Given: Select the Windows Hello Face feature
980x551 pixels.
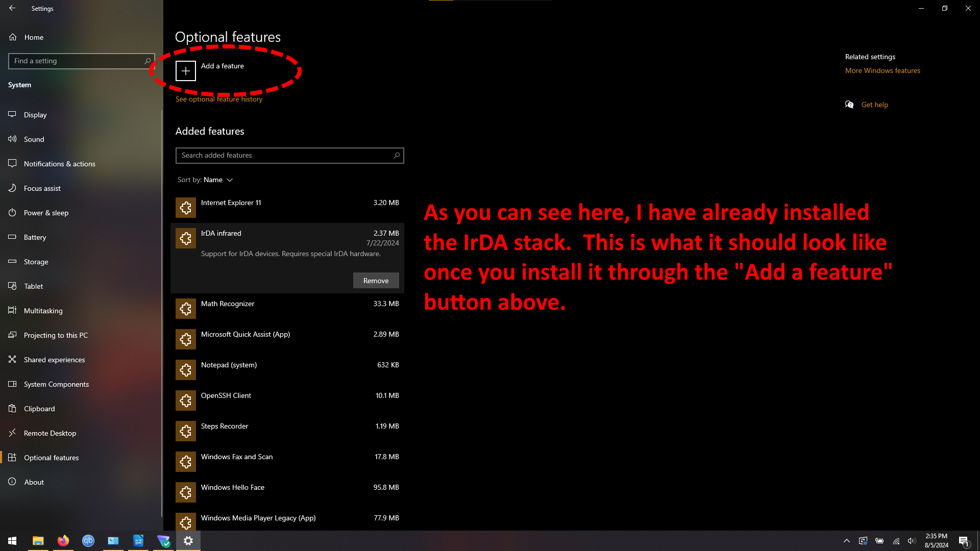Looking at the screenshot, I should point(287,492).
